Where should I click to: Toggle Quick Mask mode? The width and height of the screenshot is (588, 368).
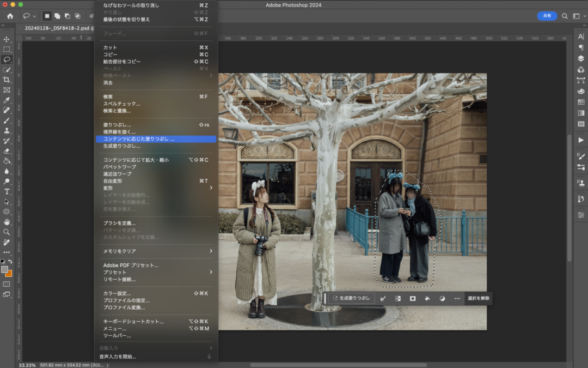(x=7, y=284)
